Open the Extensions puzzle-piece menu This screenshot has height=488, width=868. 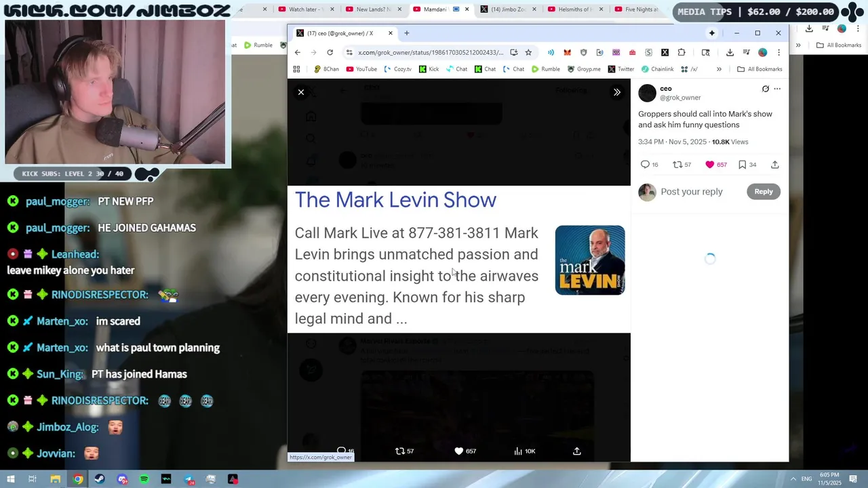(x=682, y=52)
